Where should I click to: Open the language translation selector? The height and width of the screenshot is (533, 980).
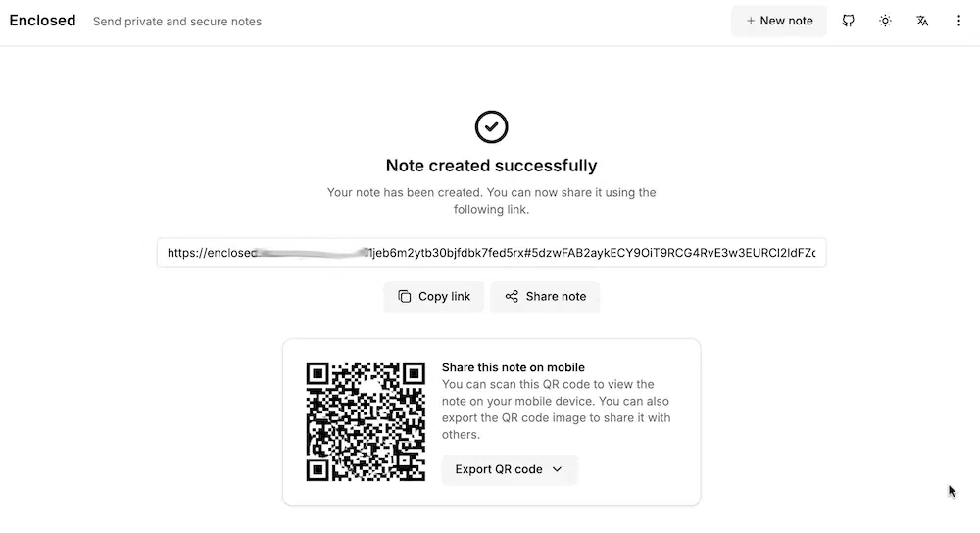(922, 21)
